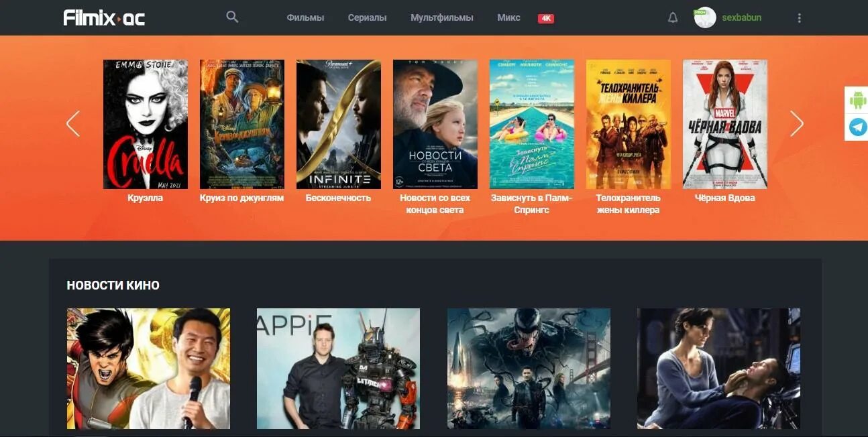Click the Cruella movie poster

point(146,124)
